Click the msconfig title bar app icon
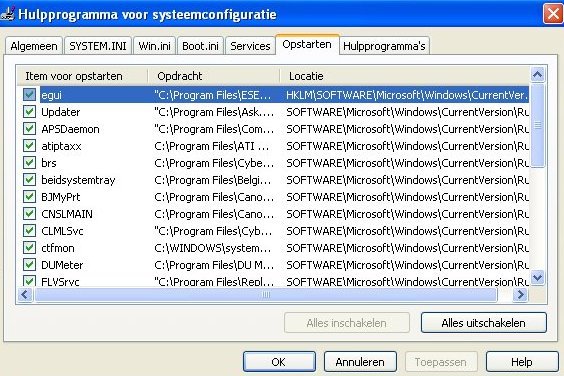This screenshot has width=564, height=376. 7,14
